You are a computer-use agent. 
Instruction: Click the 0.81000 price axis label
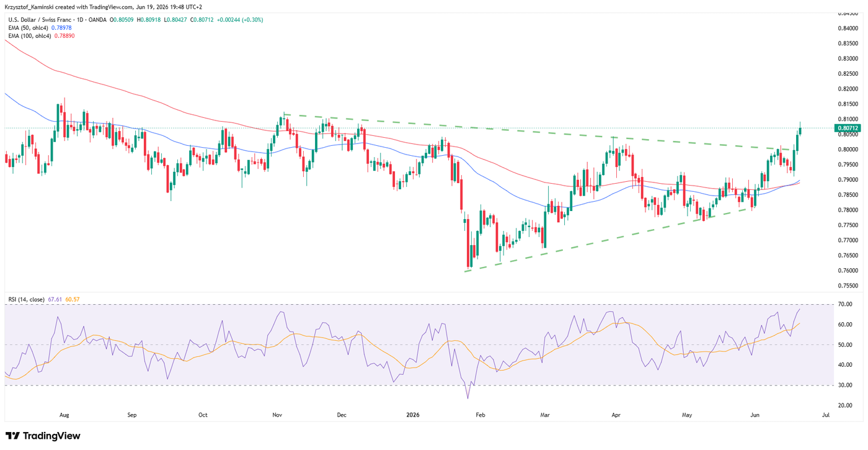pos(848,119)
